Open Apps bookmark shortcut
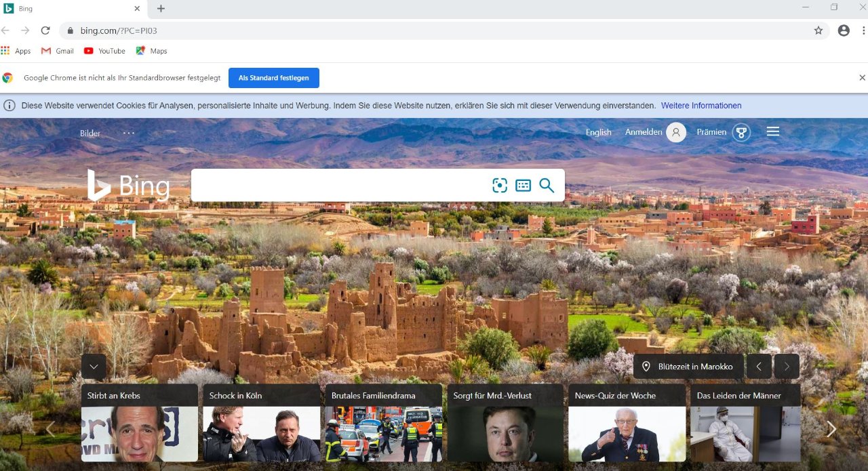 16,51
